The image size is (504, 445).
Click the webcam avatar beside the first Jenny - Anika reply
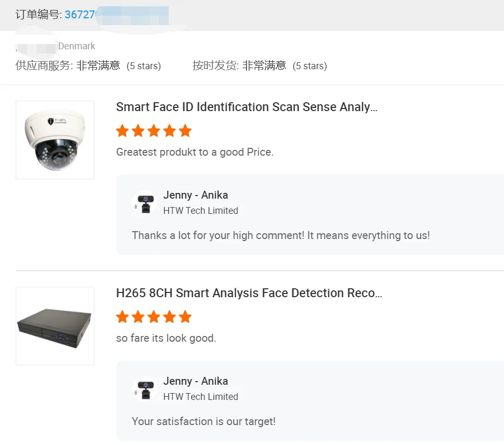click(145, 203)
